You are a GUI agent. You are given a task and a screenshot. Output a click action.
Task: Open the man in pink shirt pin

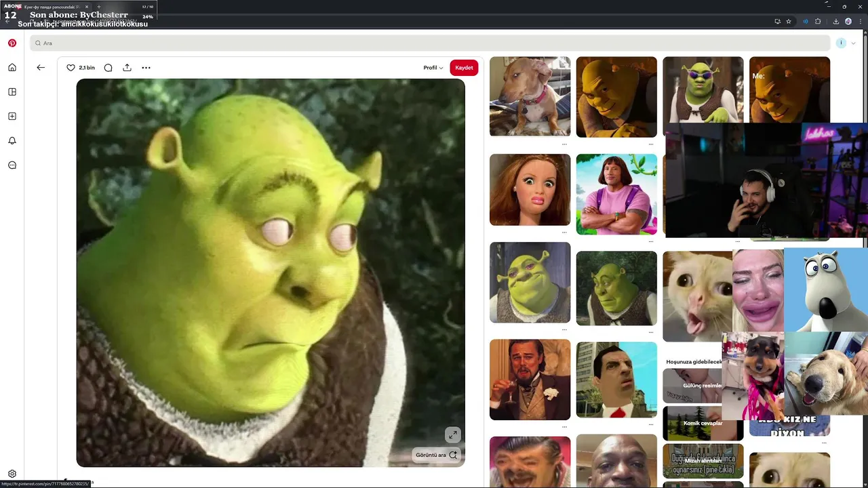(x=616, y=194)
